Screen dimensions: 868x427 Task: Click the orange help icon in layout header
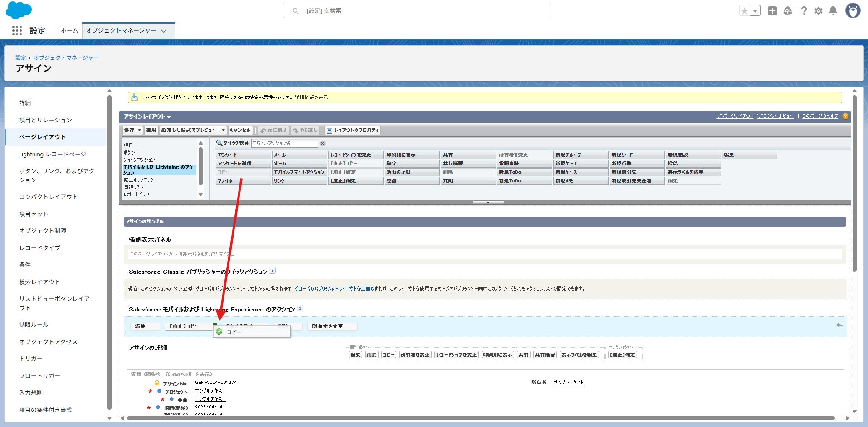[845, 116]
